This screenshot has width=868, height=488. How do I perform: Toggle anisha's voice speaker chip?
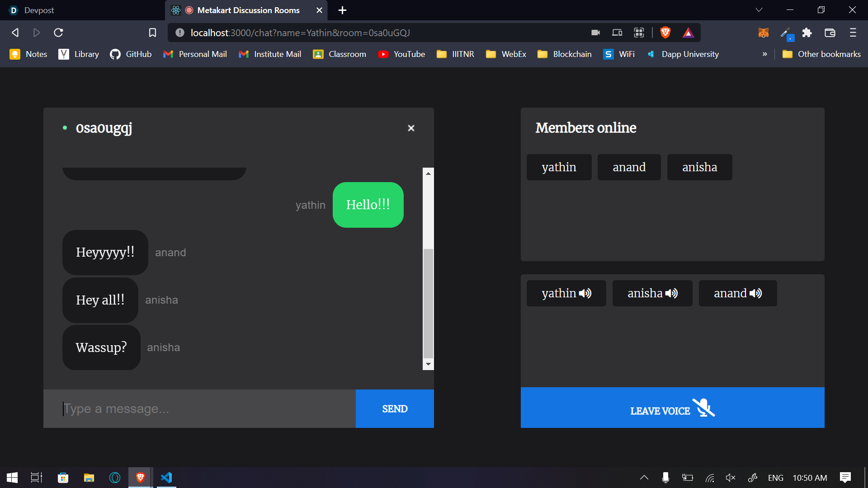[x=652, y=293]
